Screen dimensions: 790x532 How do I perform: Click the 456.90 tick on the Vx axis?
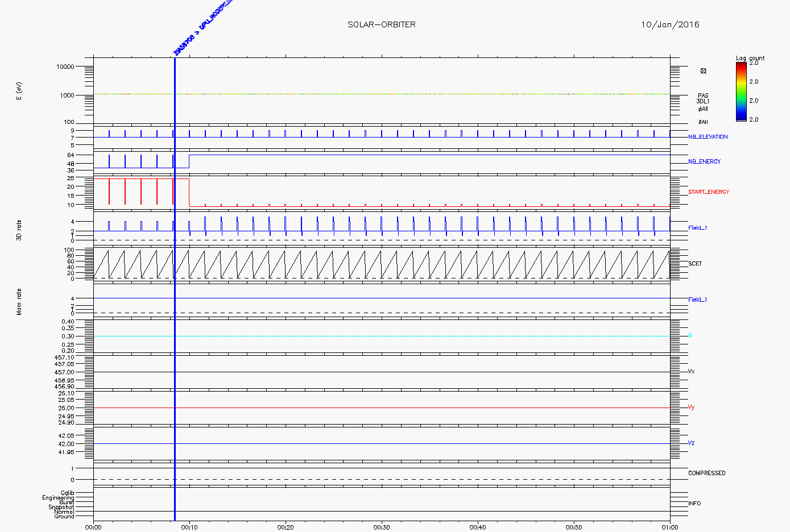(x=64, y=386)
